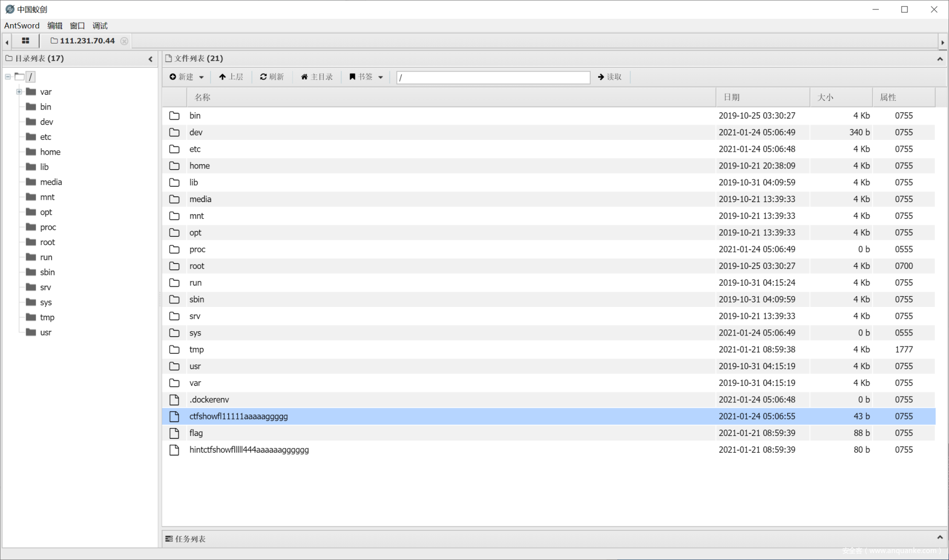The width and height of the screenshot is (949, 560).
Task: Collapse the directory list panel
Action: pos(150,59)
